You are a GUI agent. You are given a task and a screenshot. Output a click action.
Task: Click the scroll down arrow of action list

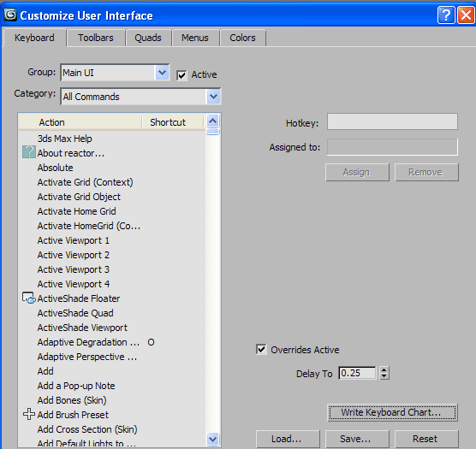point(213,439)
